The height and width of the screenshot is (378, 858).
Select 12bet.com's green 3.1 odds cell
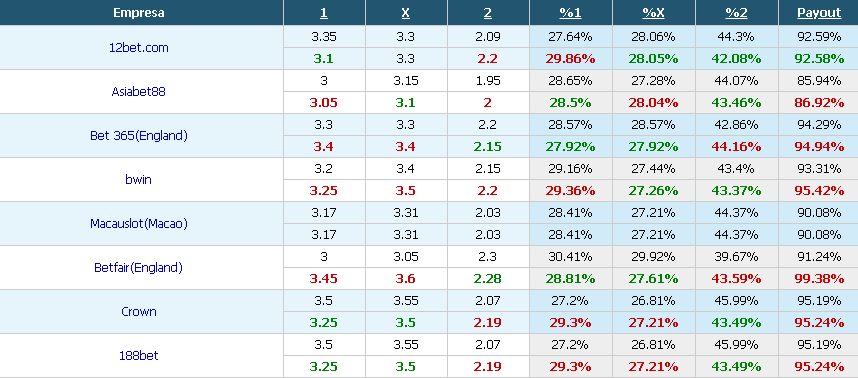323,59
